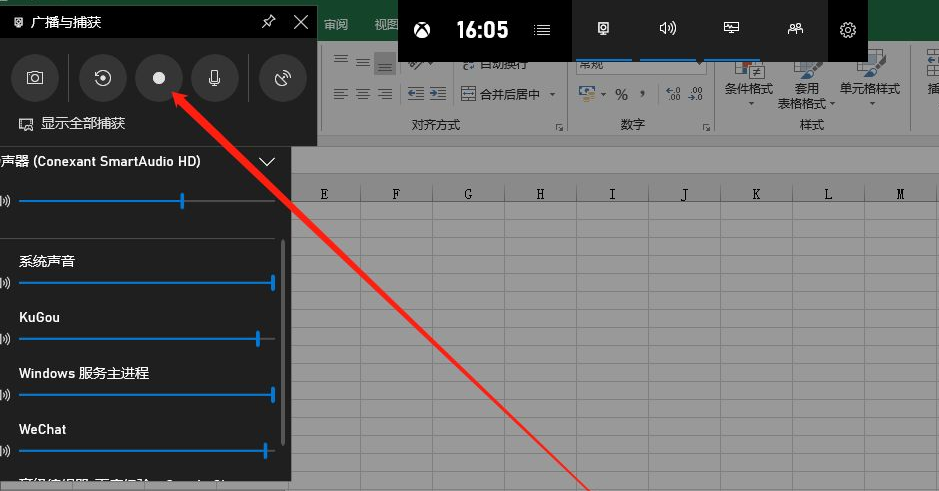Open the merge and center dropdown arrow
939x491 pixels.
[552, 95]
